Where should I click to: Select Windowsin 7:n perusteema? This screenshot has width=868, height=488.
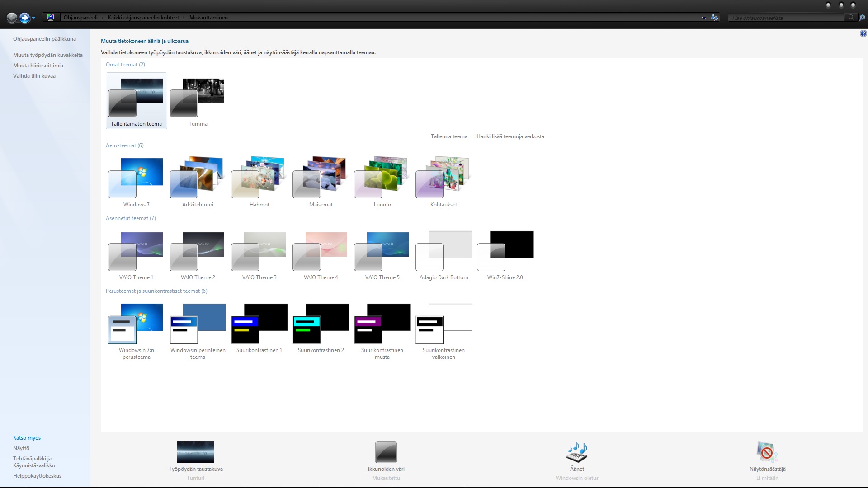[136, 331]
